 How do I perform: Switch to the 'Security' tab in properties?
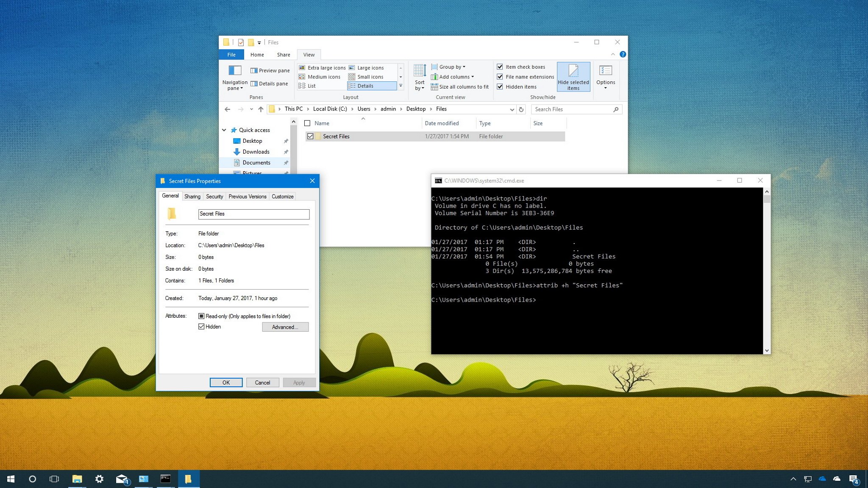point(214,196)
